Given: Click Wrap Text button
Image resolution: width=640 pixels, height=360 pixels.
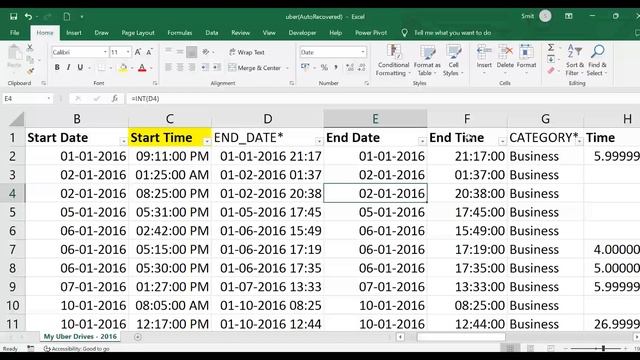Looking at the screenshot, I should click(247, 52).
